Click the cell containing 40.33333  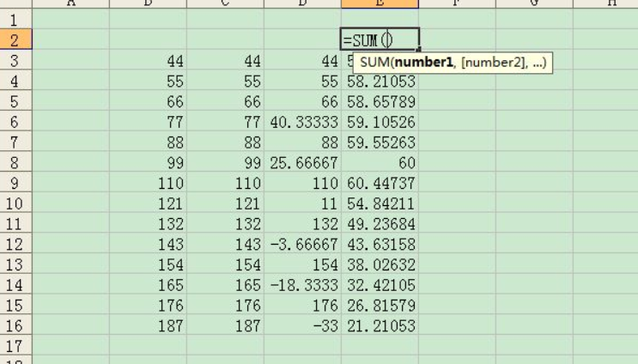(x=302, y=121)
